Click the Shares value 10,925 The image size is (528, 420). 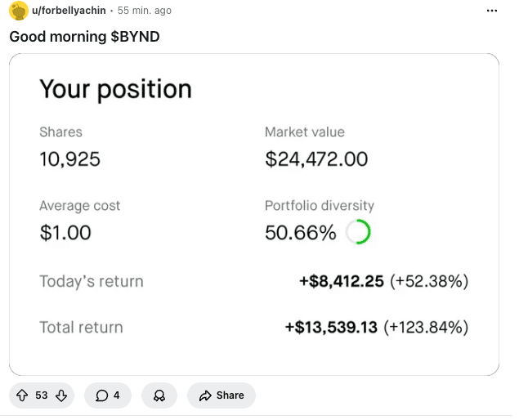pyautogui.click(x=70, y=159)
